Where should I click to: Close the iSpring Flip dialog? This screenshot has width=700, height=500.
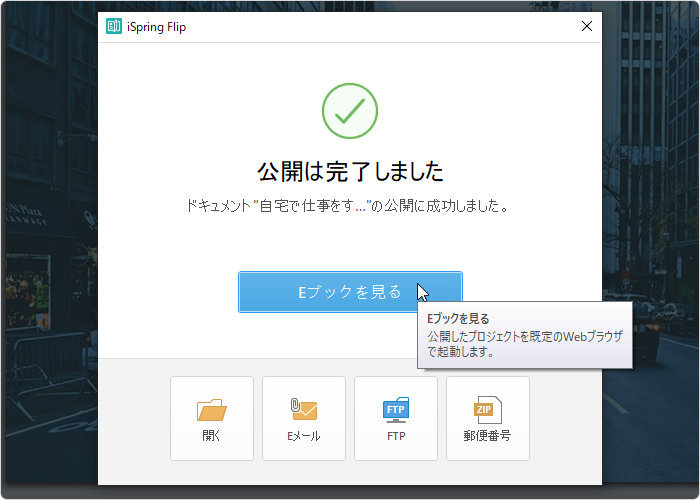point(587,27)
